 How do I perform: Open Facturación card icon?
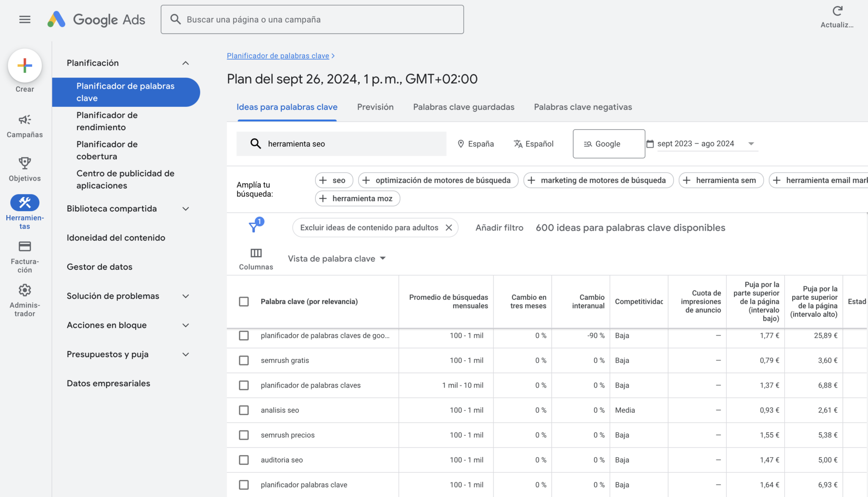[x=25, y=246]
